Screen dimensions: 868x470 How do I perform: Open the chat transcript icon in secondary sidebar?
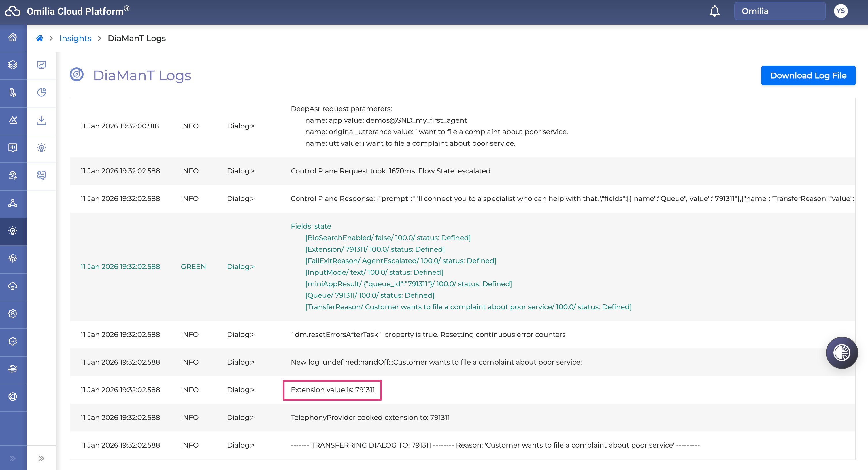pyautogui.click(x=41, y=175)
